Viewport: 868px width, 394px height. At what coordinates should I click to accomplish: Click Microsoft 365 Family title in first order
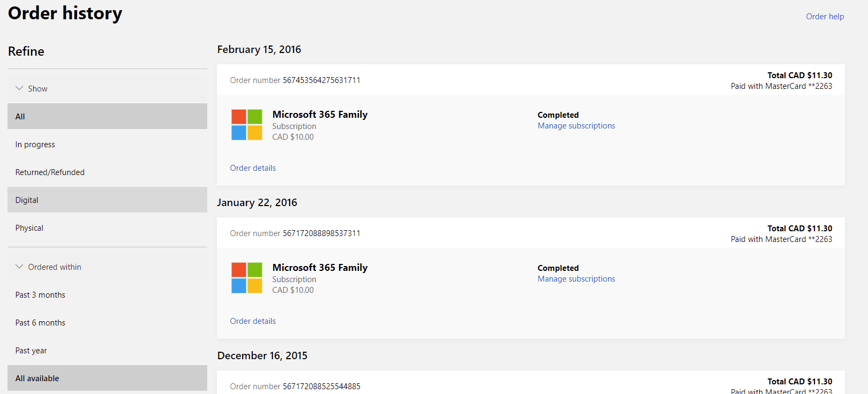pos(320,115)
